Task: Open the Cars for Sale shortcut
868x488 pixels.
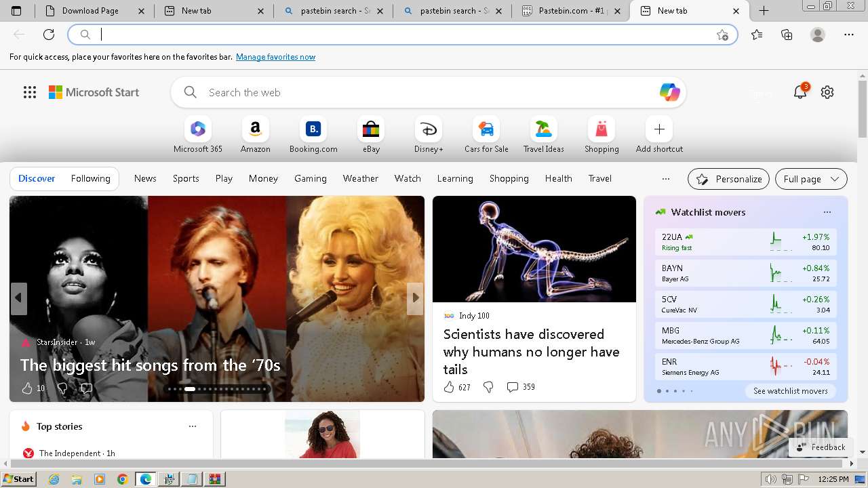Action: 486,135
